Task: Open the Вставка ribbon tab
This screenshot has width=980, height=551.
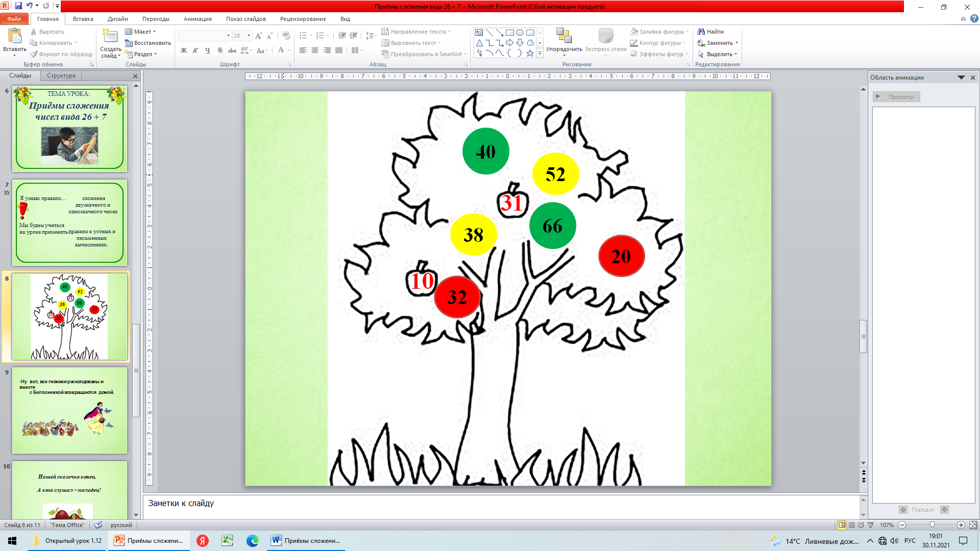Action: 83,19
